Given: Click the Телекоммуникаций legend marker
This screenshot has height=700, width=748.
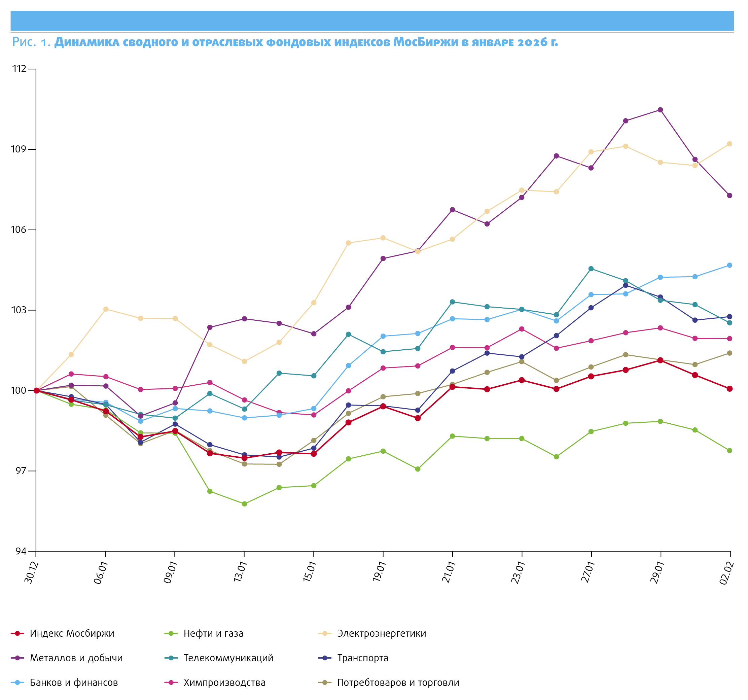Looking at the screenshot, I should (171, 658).
